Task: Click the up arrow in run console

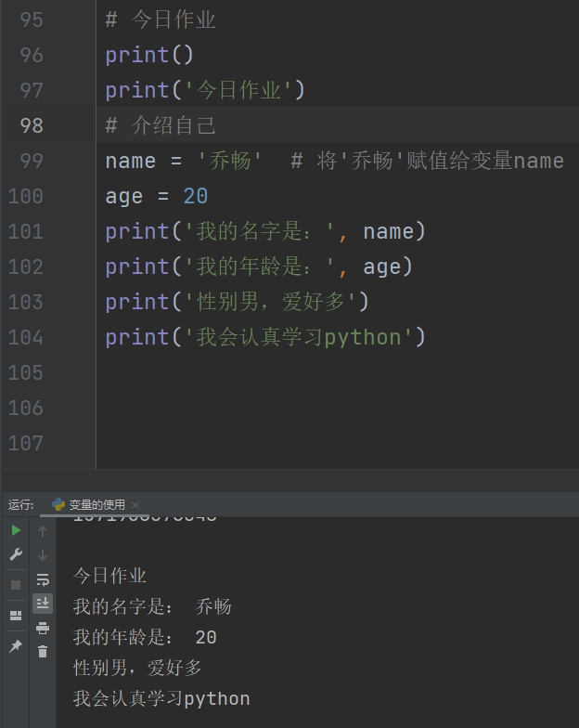Action: coord(43,530)
